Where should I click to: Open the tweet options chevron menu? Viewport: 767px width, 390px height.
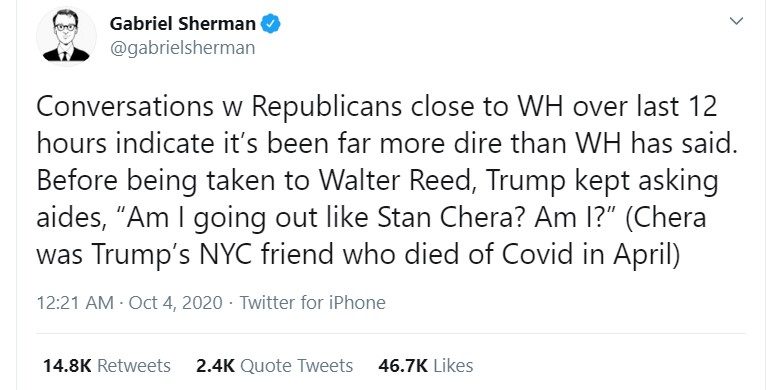pyautogui.click(x=736, y=21)
